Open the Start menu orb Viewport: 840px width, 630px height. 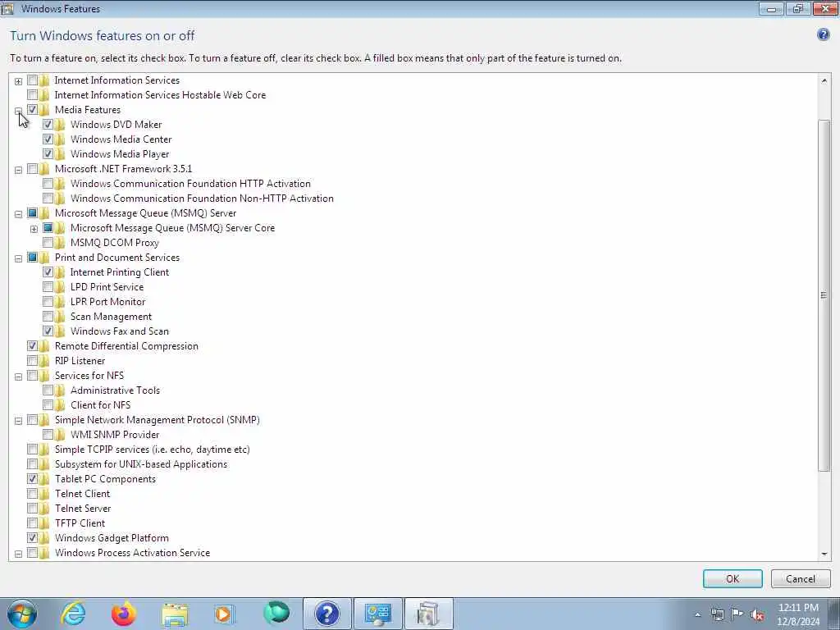click(22, 614)
